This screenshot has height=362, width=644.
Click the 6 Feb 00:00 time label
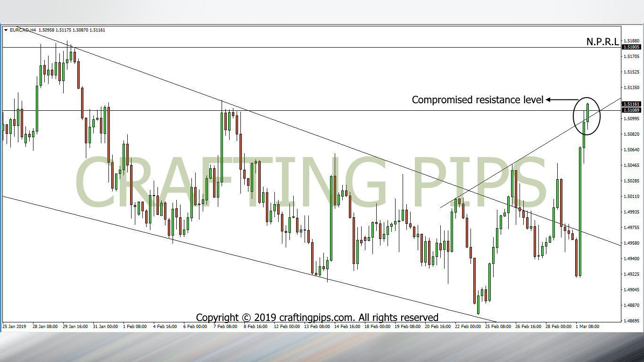pyautogui.click(x=195, y=326)
